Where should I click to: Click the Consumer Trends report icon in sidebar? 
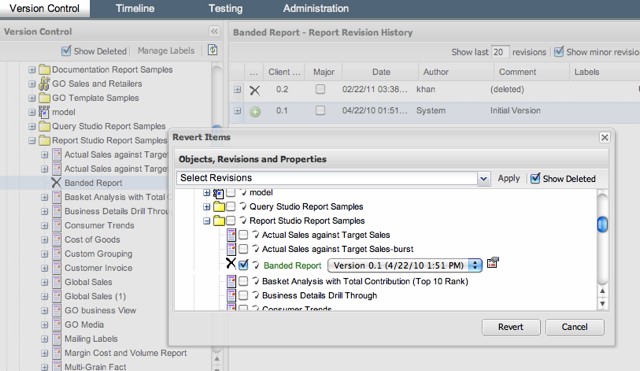[57, 225]
